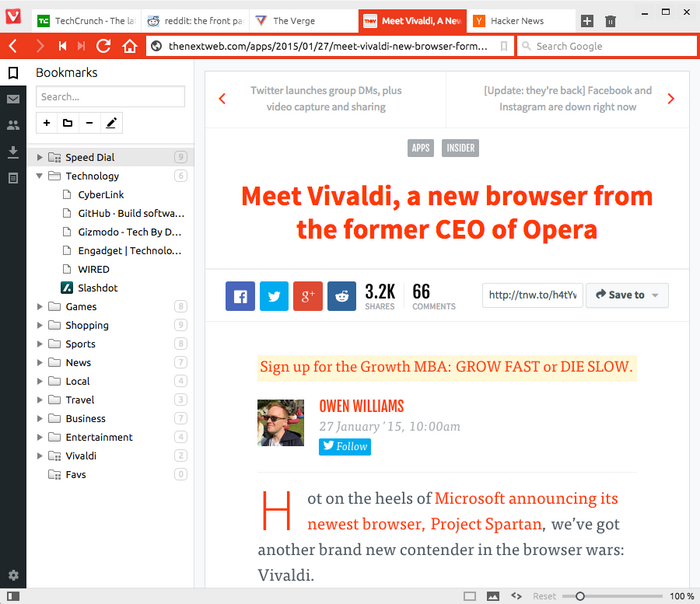Remove selected bookmark with minus button

[x=89, y=123]
